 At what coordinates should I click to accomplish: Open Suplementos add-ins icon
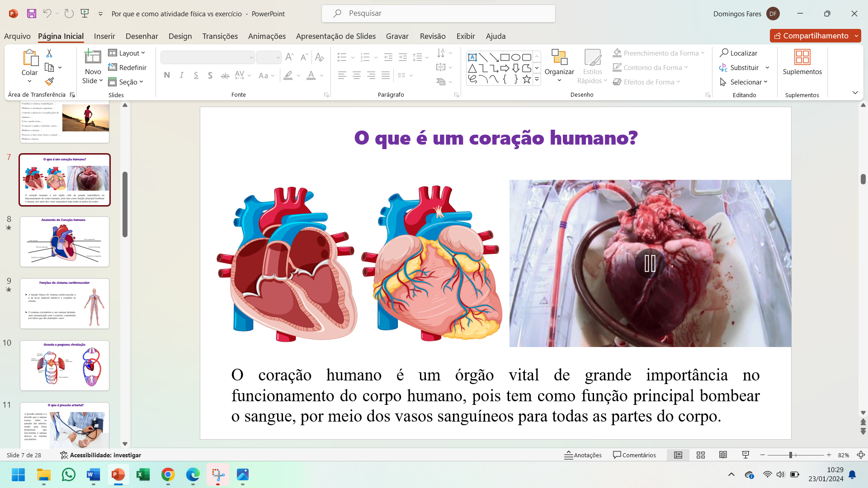(802, 57)
